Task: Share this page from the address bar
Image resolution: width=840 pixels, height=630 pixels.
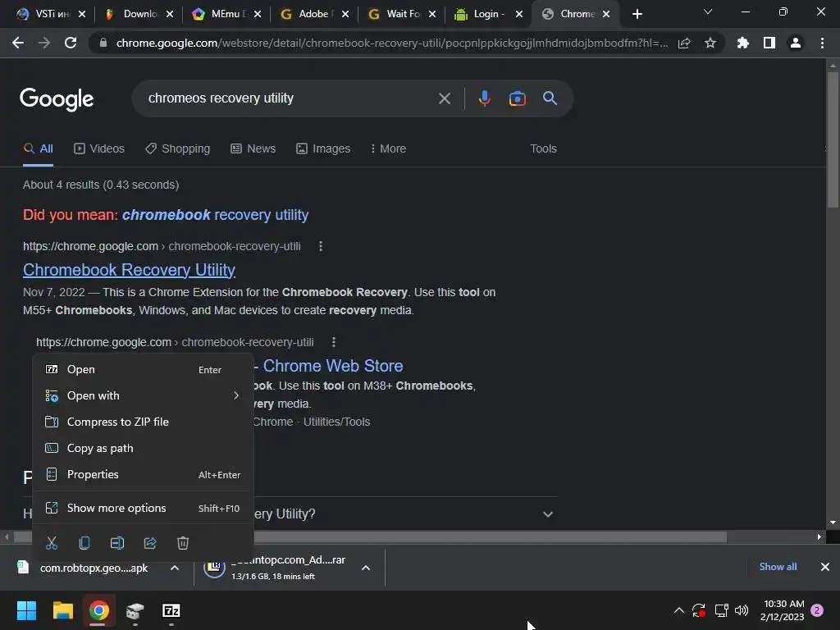Action: point(684,43)
